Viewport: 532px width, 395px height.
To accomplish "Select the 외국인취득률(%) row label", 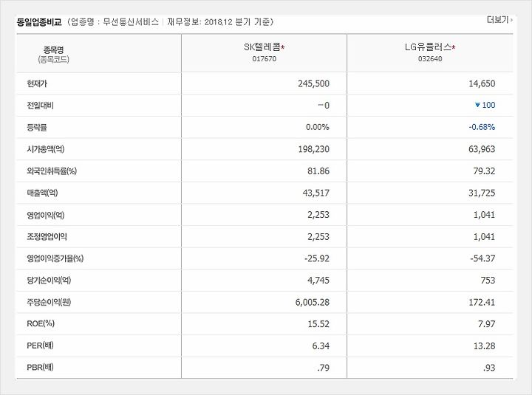I will click(x=52, y=171).
